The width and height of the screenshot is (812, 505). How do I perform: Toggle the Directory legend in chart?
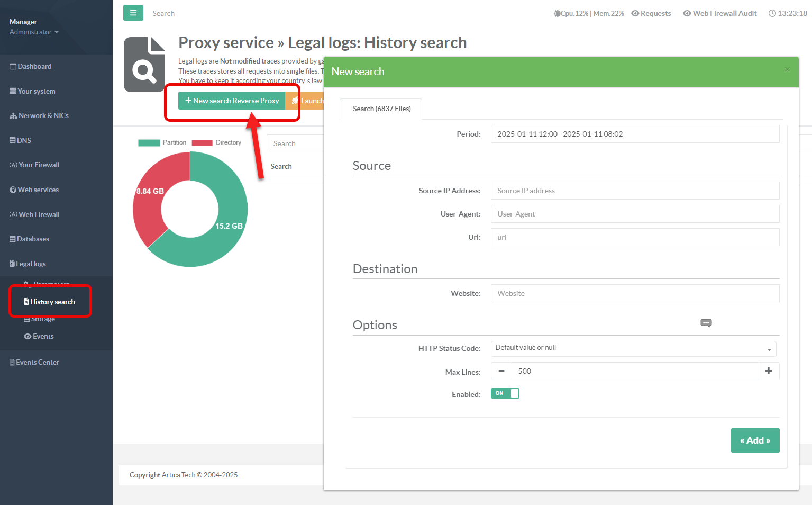[216, 142]
